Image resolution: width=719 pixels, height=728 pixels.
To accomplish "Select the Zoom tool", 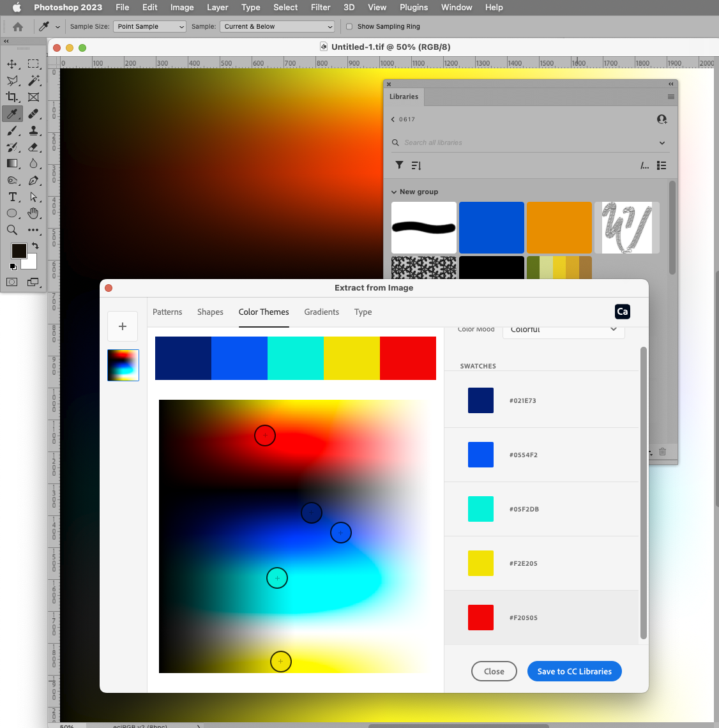I will [12, 230].
